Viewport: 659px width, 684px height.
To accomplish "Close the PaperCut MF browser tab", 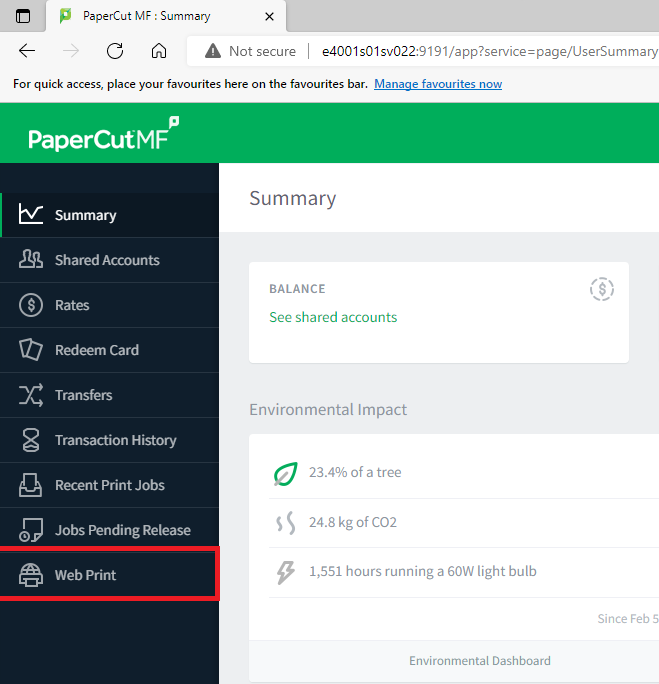I will click(270, 17).
